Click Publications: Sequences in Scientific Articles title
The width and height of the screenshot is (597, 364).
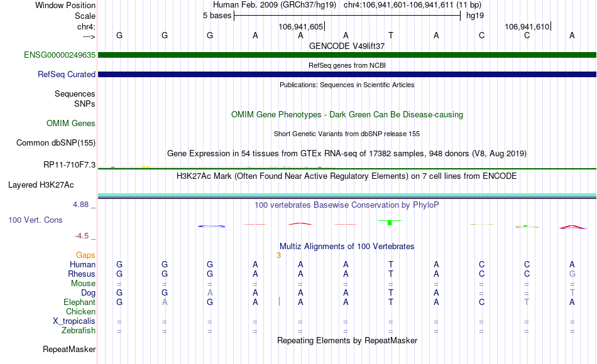347,85
